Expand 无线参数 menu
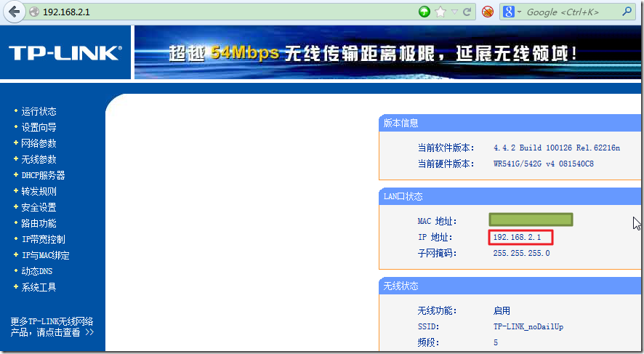The height and width of the screenshot is (354, 644). [x=39, y=159]
